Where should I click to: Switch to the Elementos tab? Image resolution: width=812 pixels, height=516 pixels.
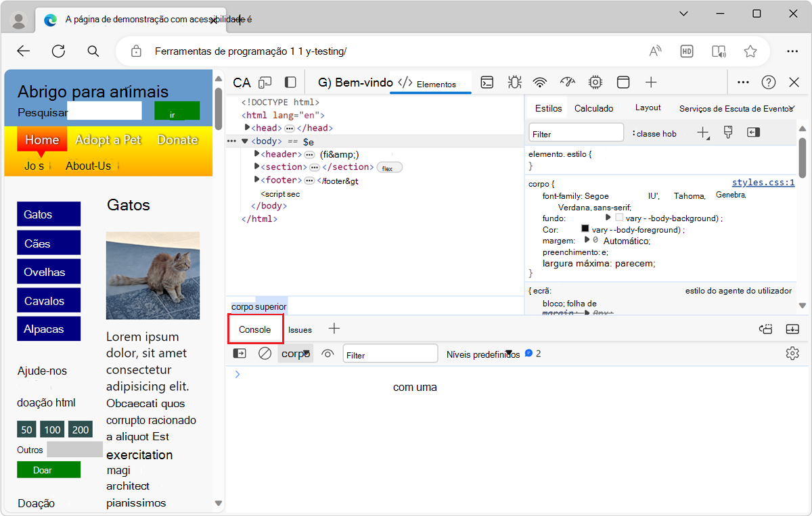430,83
